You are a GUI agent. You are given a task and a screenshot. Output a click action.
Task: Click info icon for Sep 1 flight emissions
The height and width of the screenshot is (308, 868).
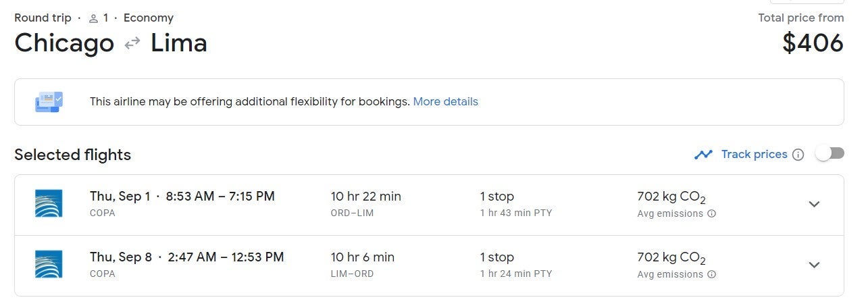click(x=711, y=214)
